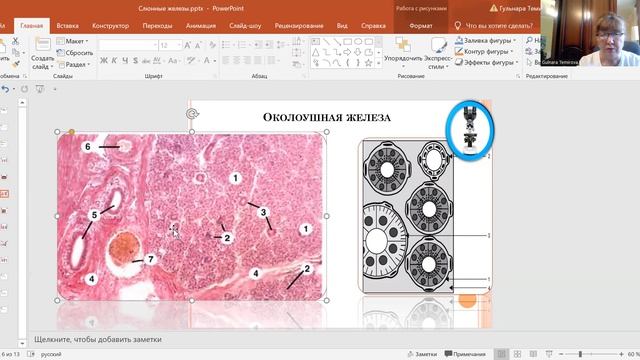Switch to slide sorter view in status bar
Screen dimensions: 640x360
click(517, 354)
